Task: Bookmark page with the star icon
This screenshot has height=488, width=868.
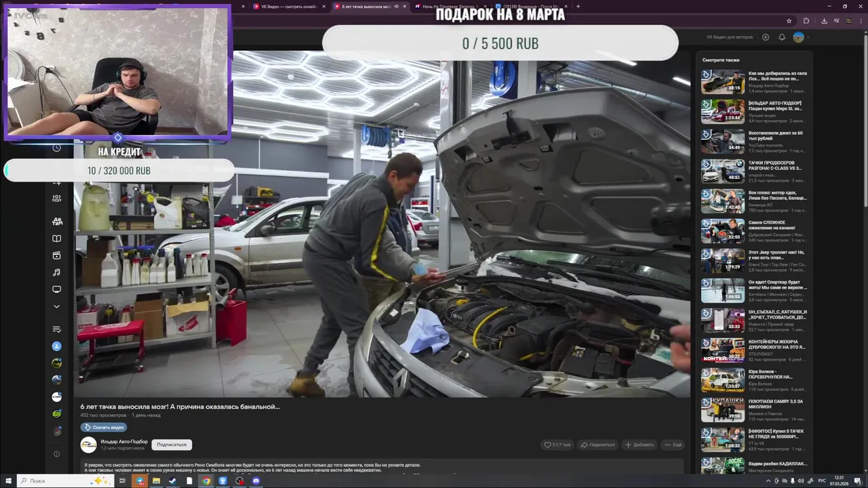Action: click(789, 21)
